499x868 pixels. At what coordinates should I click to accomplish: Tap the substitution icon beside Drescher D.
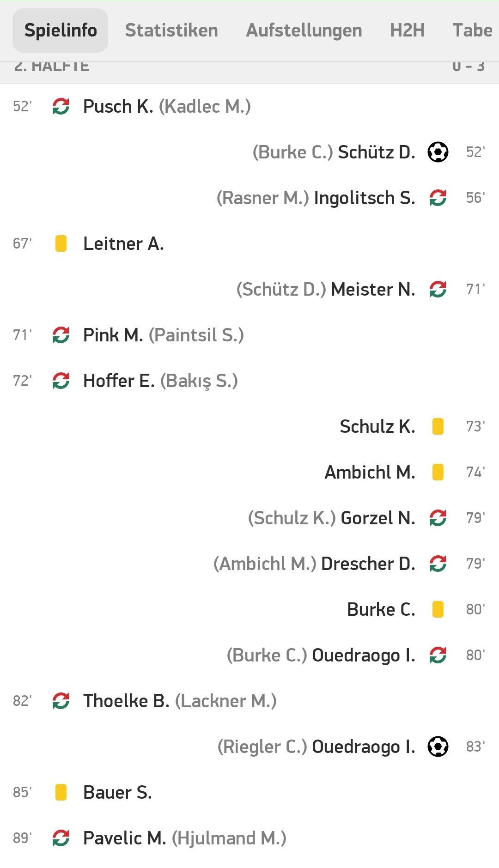438,564
